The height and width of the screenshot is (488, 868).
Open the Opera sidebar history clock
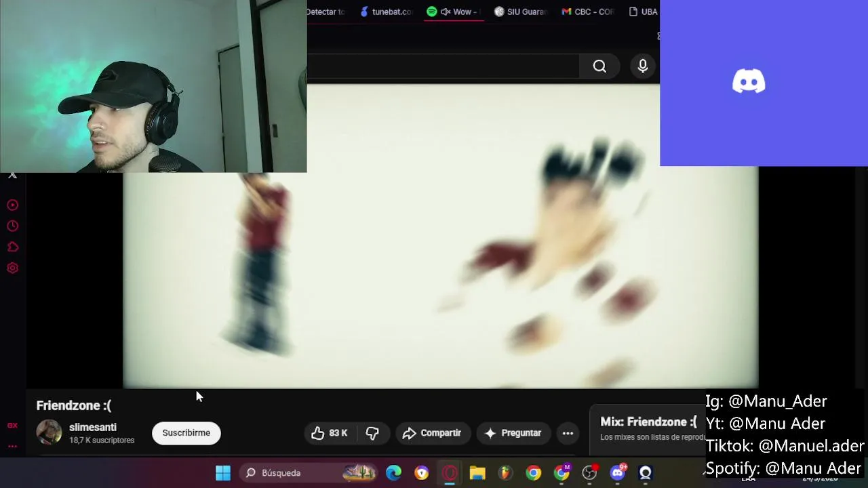click(12, 226)
